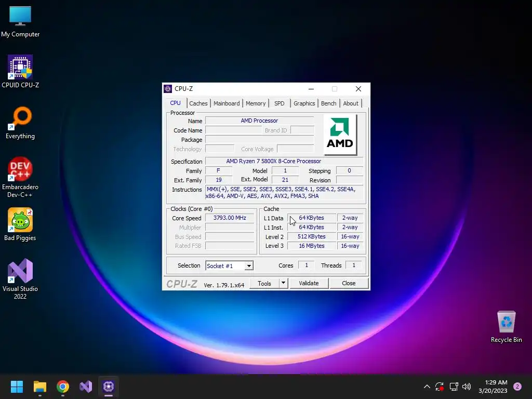This screenshot has height=399, width=532.
Task: Click the AMD Processor name field
Action: click(259, 121)
